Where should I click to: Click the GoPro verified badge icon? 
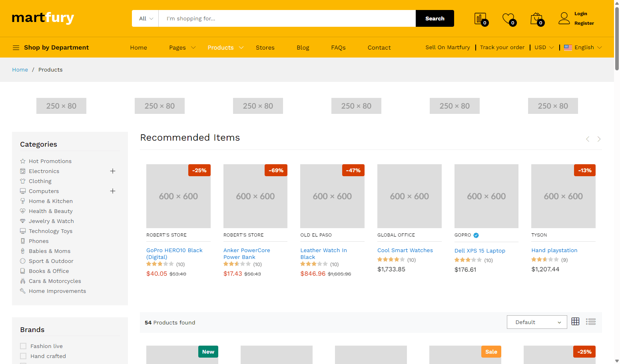pyautogui.click(x=476, y=235)
